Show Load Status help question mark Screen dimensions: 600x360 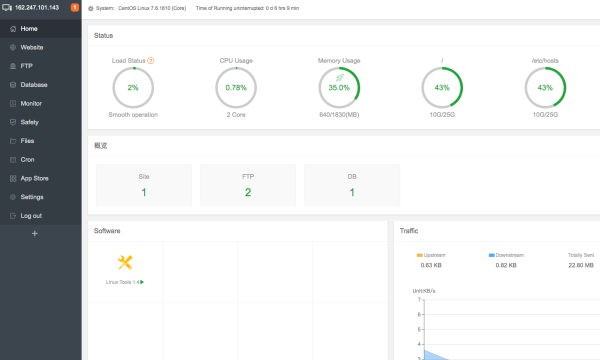151,60
